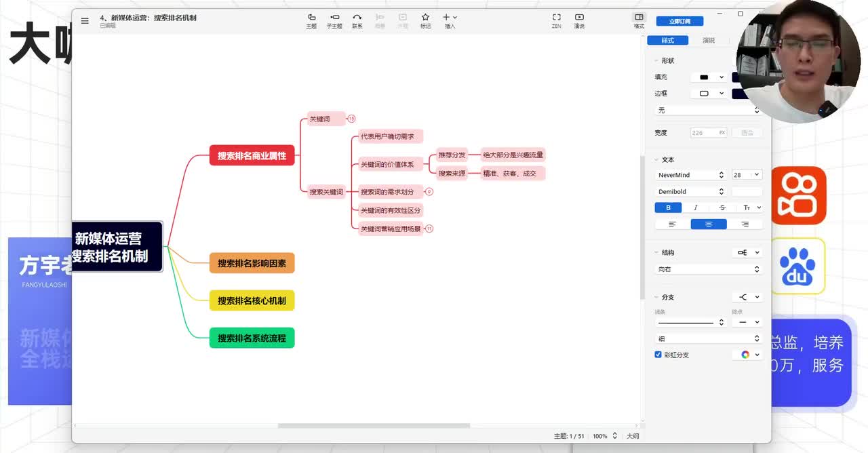Toggle strikethrough text formatting
Viewport: 868px width, 453px height.
pos(722,208)
